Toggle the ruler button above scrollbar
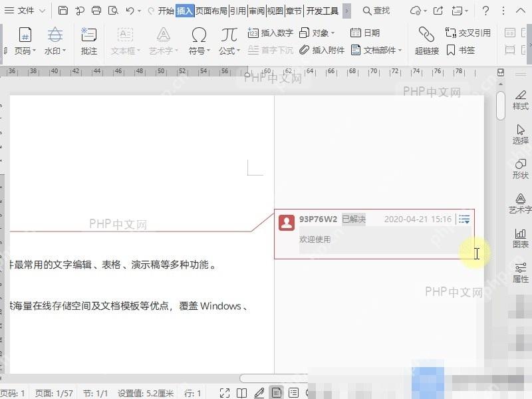This screenshot has width=532, height=399. [501, 72]
